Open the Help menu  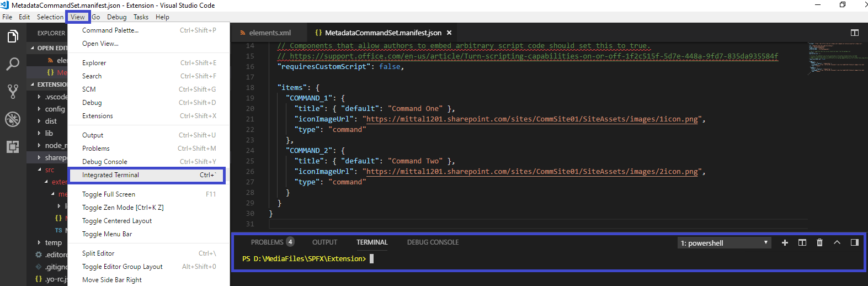click(x=162, y=17)
